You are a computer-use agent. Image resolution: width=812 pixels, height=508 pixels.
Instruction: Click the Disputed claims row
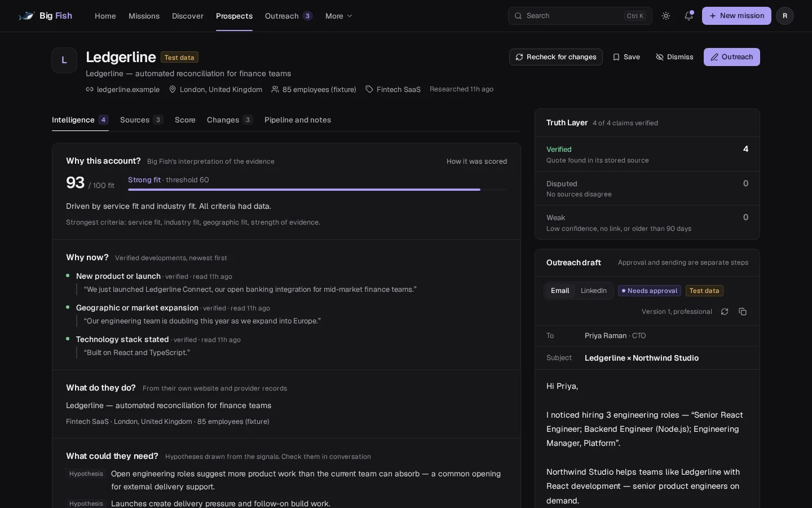(x=647, y=189)
